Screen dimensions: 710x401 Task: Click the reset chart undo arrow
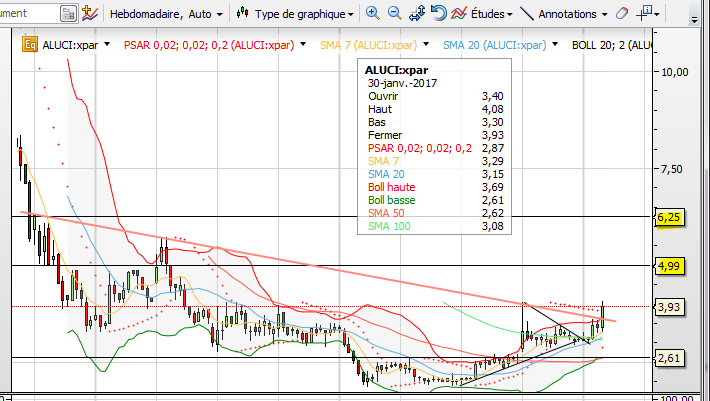pos(438,14)
